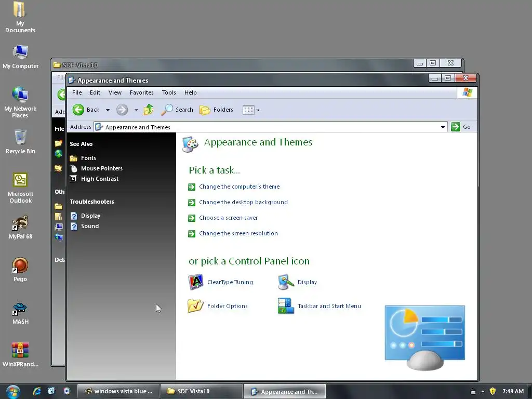Go up one folder level
Screen dimensions: 532x399
149,110
